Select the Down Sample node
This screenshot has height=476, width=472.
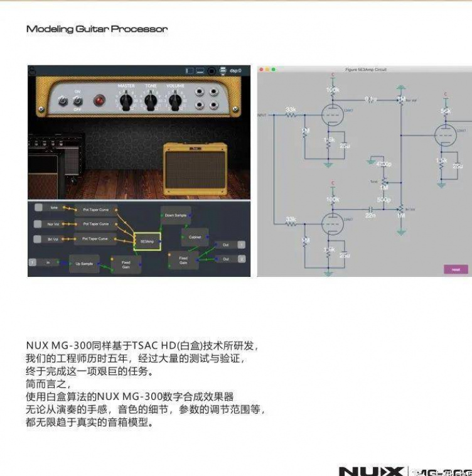pos(175,215)
